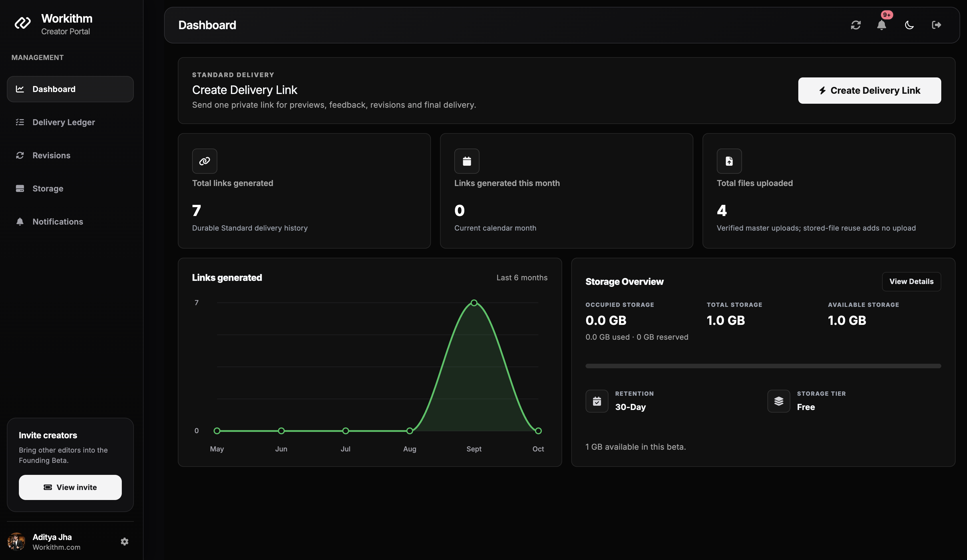967x560 pixels.
Task: Navigate to Storage in the sidebar
Action: pyautogui.click(x=70, y=189)
